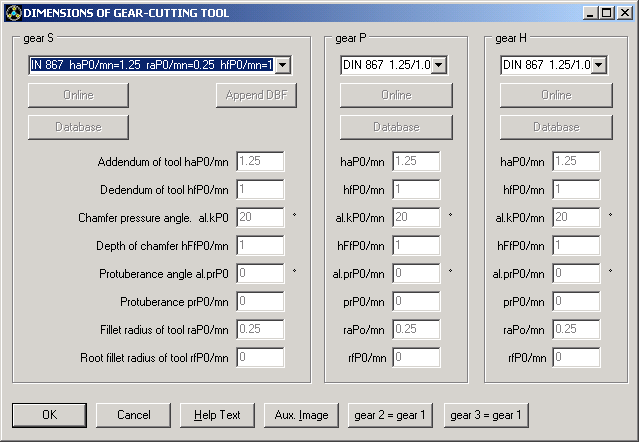Click the OK button

[x=49, y=415]
